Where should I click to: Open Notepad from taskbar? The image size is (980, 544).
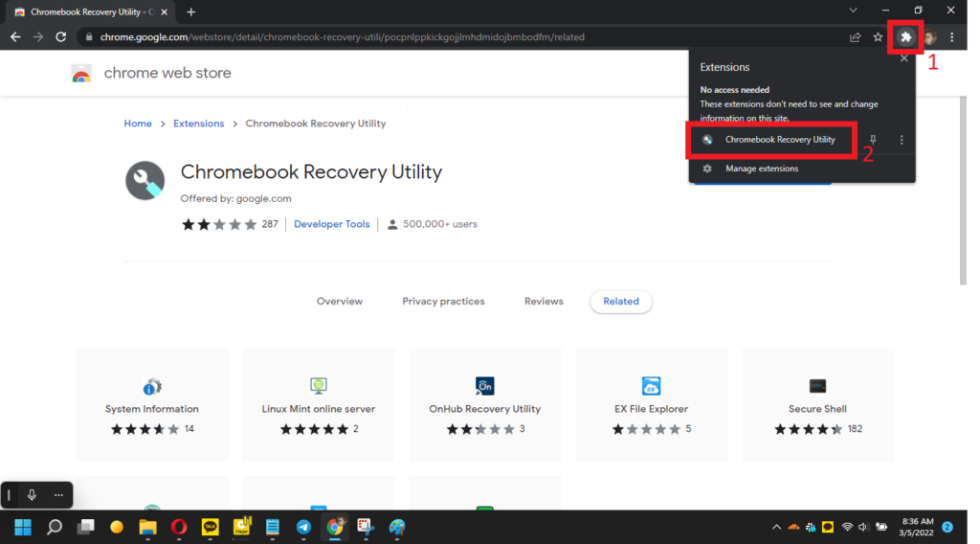point(273,527)
